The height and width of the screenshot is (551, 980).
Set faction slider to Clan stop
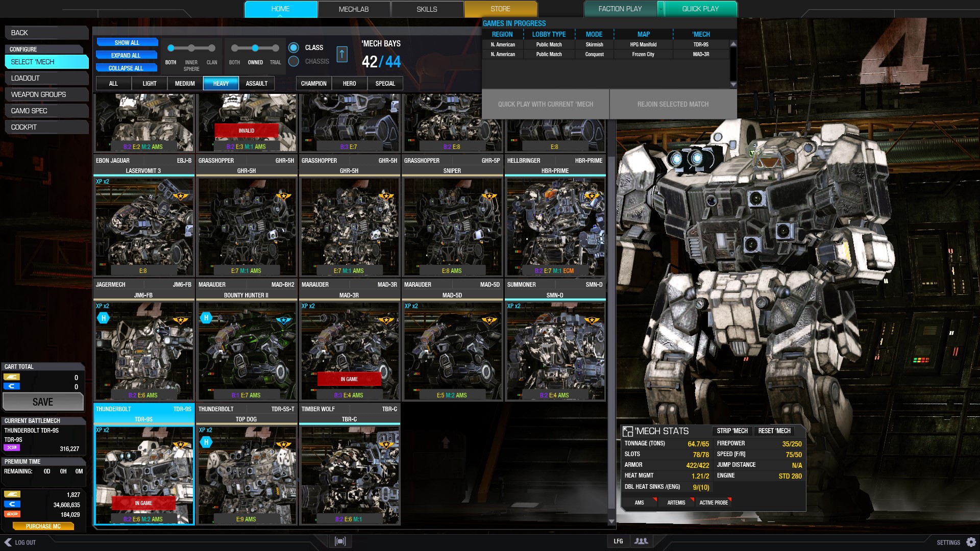[x=212, y=48]
